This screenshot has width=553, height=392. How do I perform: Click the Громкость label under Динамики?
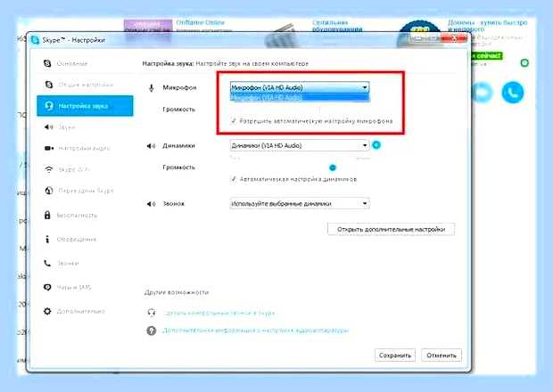[x=178, y=167]
